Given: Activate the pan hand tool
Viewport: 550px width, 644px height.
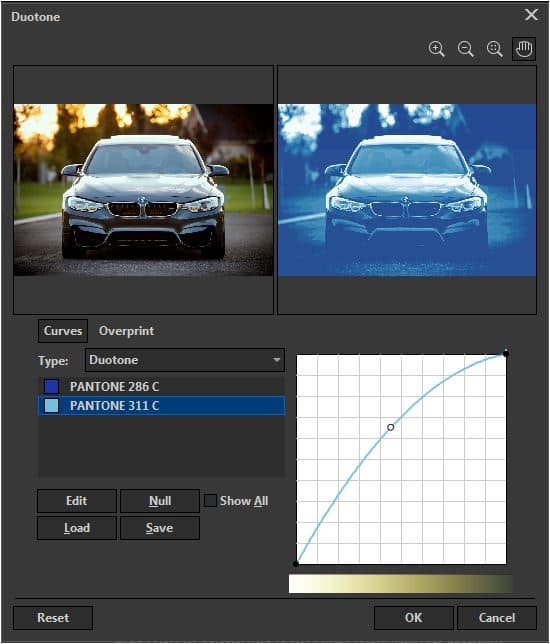Looking at the screenshot, I should [x=524, y=49].
